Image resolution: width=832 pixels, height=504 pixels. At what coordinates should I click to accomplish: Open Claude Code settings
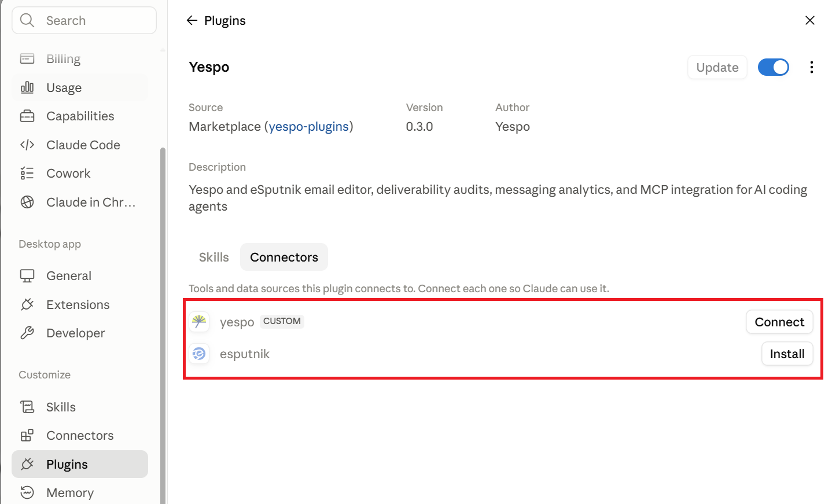pos(80,145)
